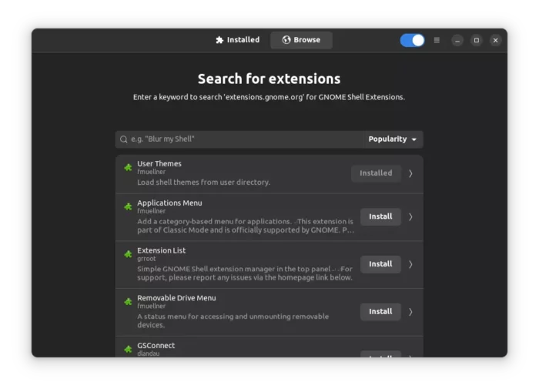This screenshot has height=392, width=539.
Task: Select the Removable Drive Menu title
Action: click(176, 298)
